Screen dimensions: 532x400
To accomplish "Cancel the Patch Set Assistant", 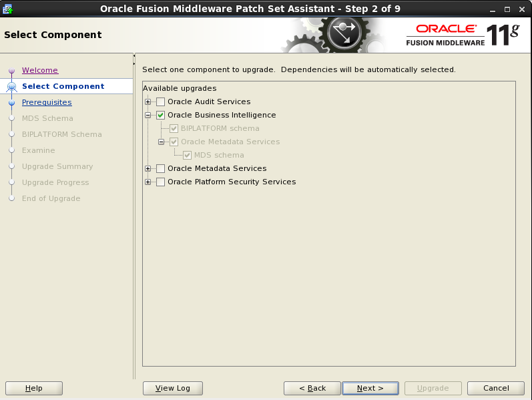I will (x=496, y=388).
